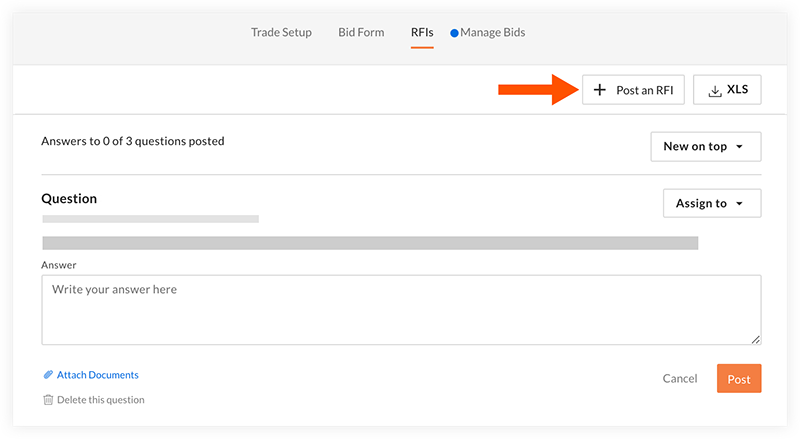Image resolution: width=800 pixels, height=439 pixels.
Task: Expand the Assign to dropdown
Action: click(x=712, y=203)
